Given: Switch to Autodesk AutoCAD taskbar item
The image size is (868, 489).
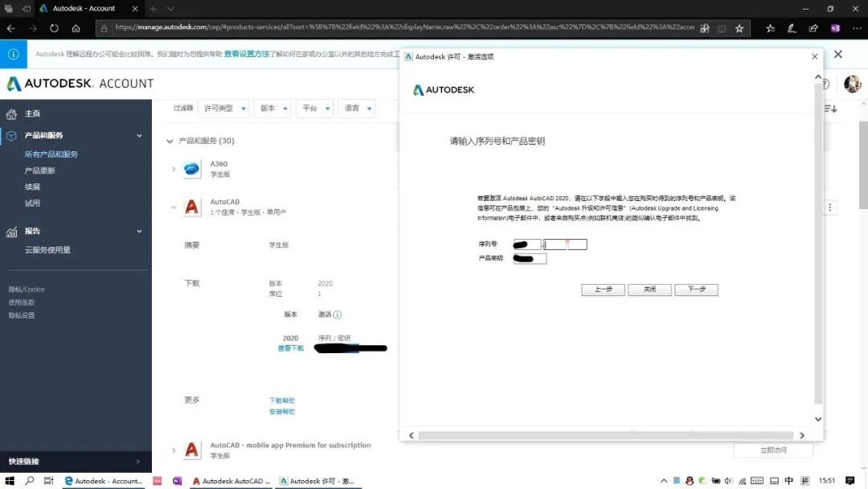Looking at the screenshot, I should click(x=231, y=481).
